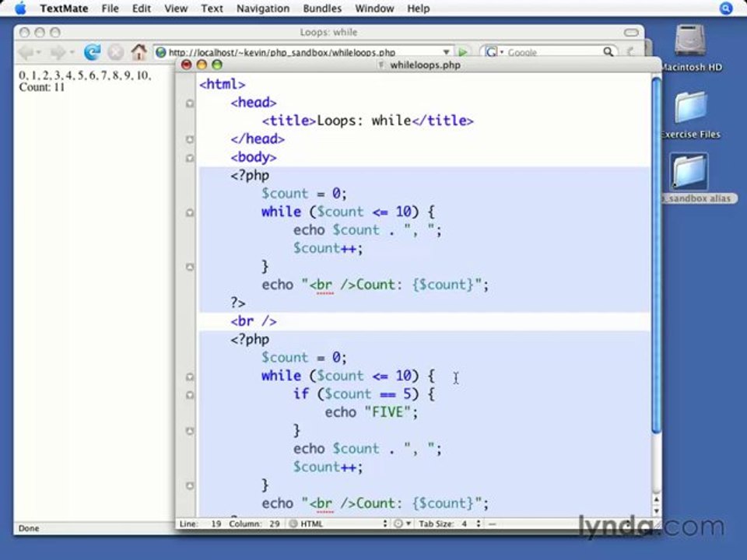Click the Column 29 indicator
The width and height of the screenshot is (747, 560).
pyautogui.click(x=254, y=523)
